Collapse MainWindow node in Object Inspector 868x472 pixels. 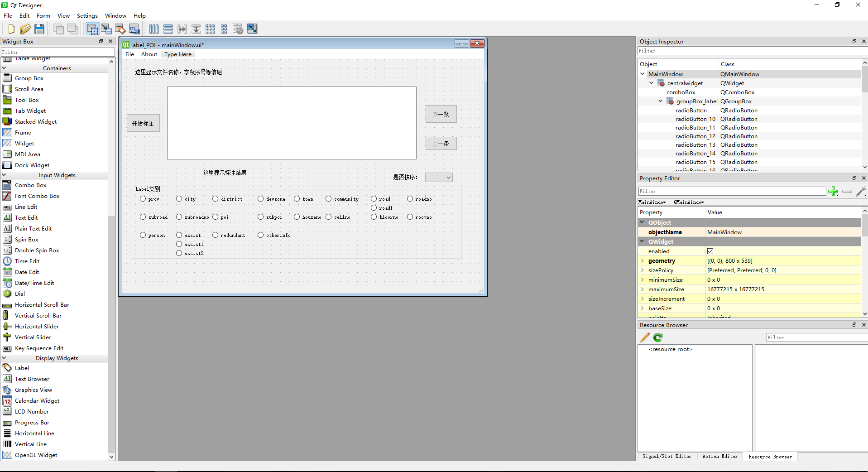643,74
